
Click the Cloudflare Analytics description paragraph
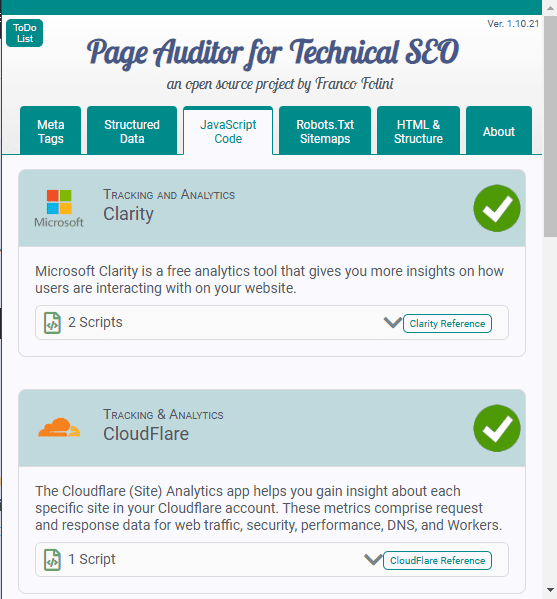pos(269,508)
